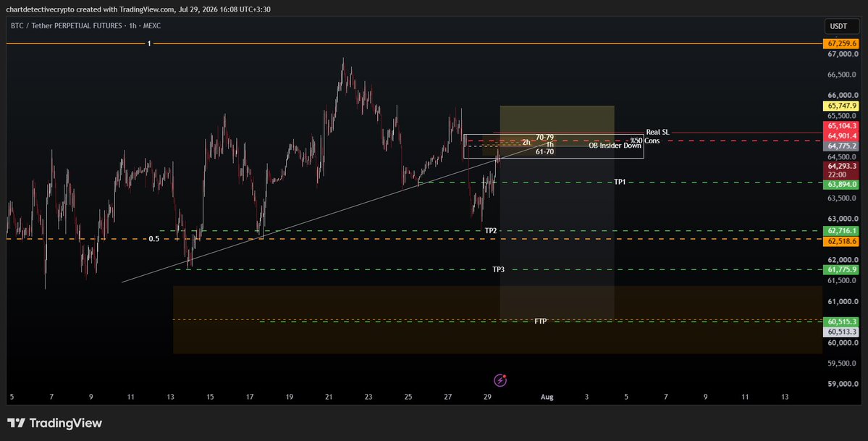
Task: Select the gray 64,775.2 price label
Action: tap(841, 146)
